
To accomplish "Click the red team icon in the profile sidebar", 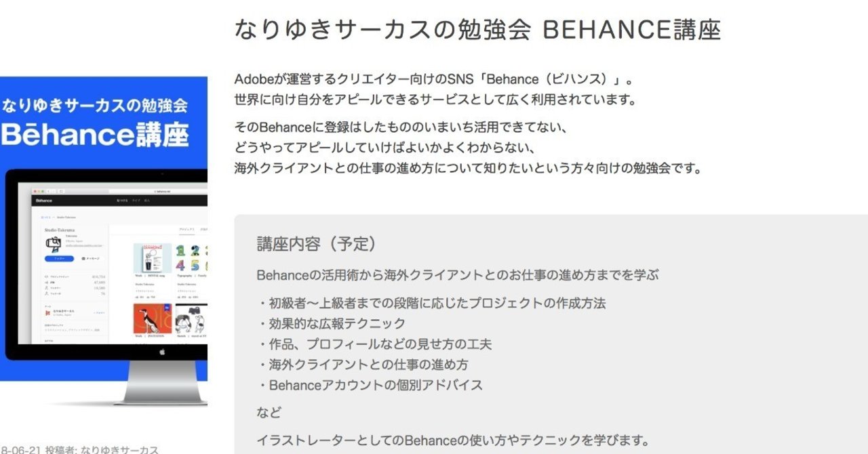I will click(x=46, y=312).
